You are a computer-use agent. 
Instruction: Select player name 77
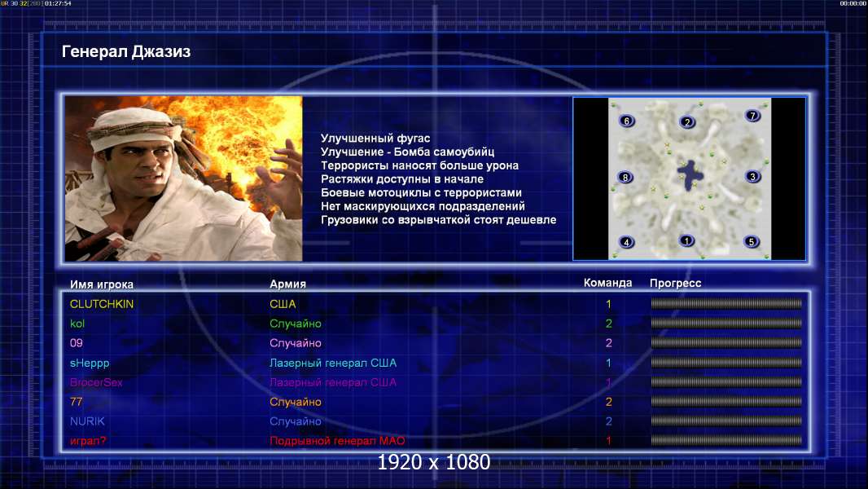pos(76,402)
